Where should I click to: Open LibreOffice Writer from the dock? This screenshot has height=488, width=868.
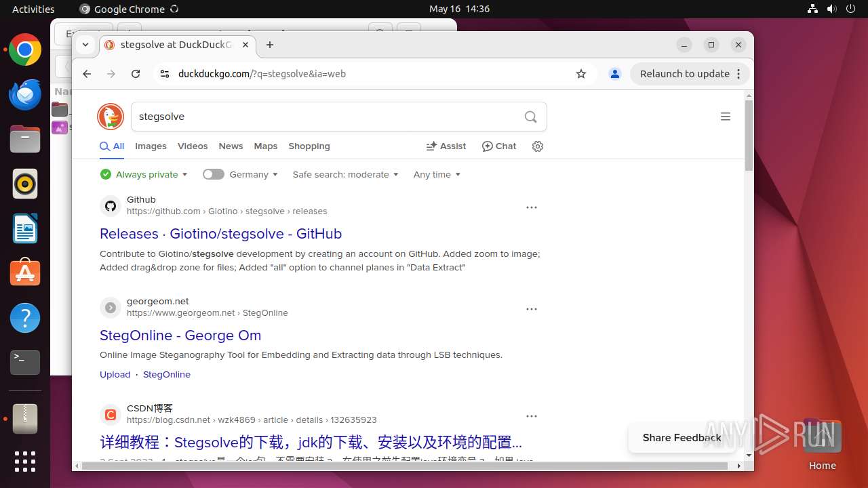click(x=25, y=228)
